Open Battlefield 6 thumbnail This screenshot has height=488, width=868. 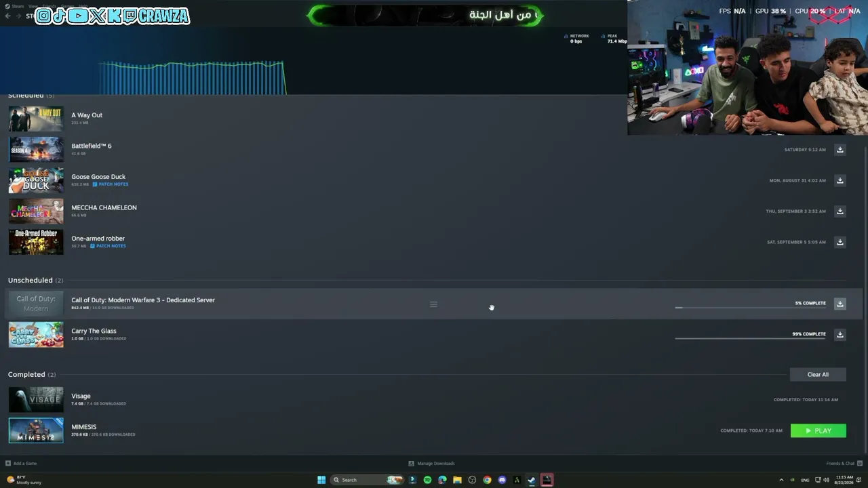36,150
